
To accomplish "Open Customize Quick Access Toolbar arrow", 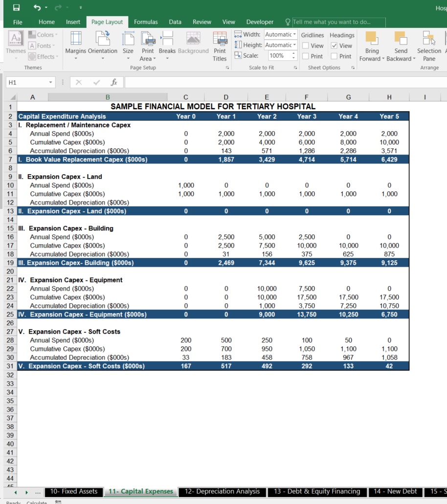I will pos(81,7).
